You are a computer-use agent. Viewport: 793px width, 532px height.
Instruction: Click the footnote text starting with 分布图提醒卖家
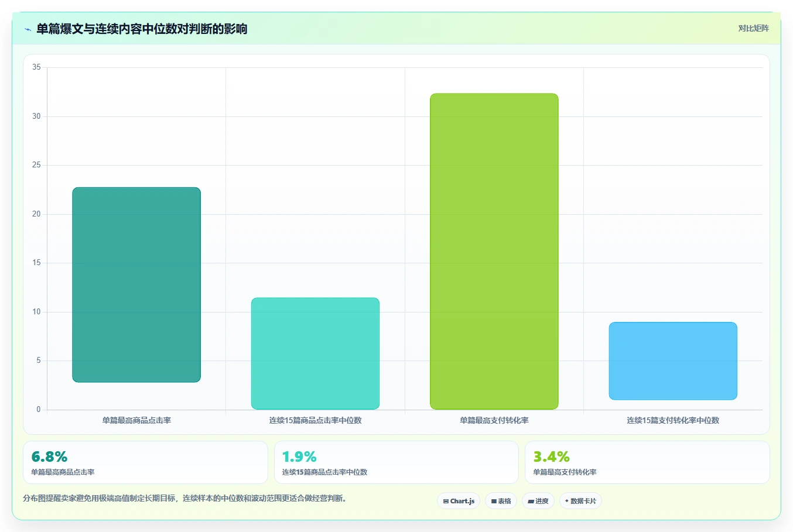click(186, 499)
